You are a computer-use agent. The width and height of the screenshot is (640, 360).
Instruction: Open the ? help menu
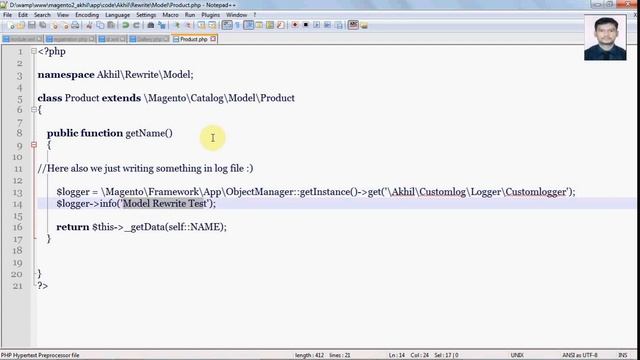point(254,15)
